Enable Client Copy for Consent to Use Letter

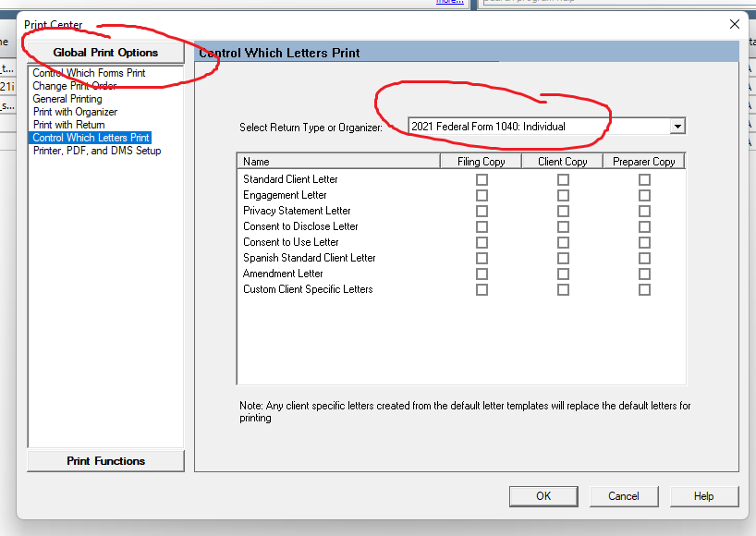563,242
